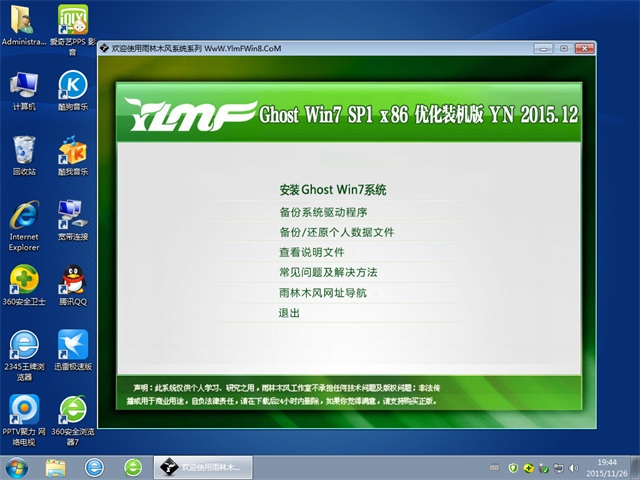Open the 计算机 desktop icon
Image resolution: width=640 pixels, height=480 pixels.
click(x=24, y=91)
